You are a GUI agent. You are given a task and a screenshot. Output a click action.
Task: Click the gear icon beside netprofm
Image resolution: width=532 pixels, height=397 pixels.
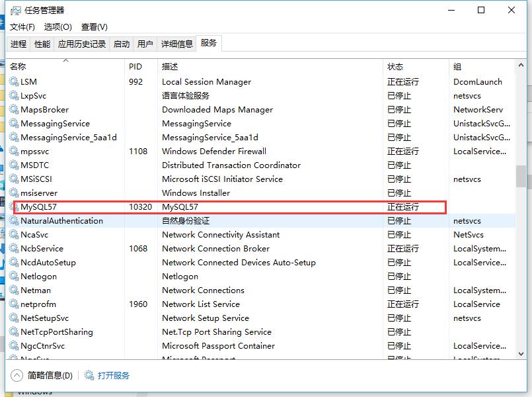coord(14,304)
